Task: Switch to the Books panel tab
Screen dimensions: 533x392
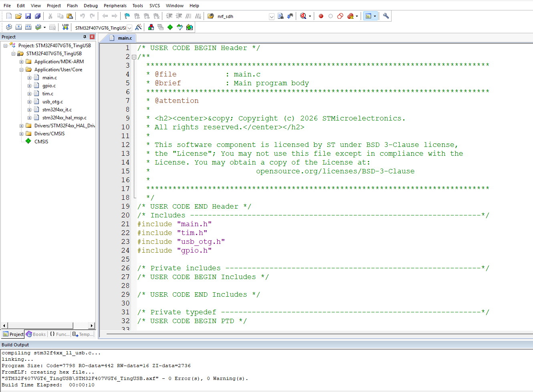Action: [36, 334]
